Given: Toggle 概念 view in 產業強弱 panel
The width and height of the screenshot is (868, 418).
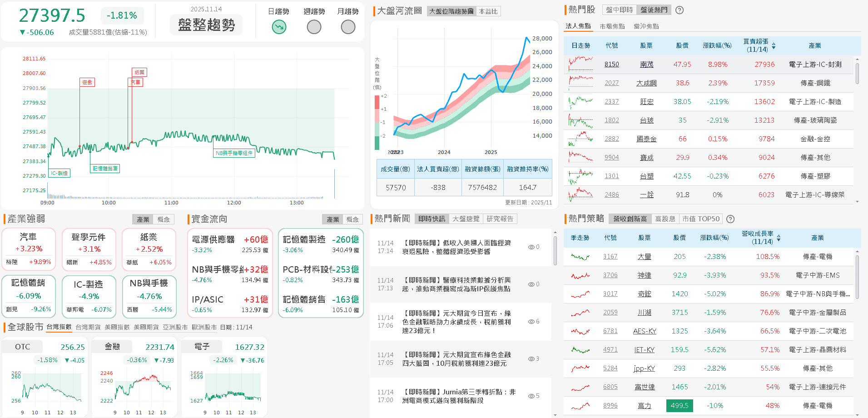Looking at the screenshot, I should (x=164, y=219).
